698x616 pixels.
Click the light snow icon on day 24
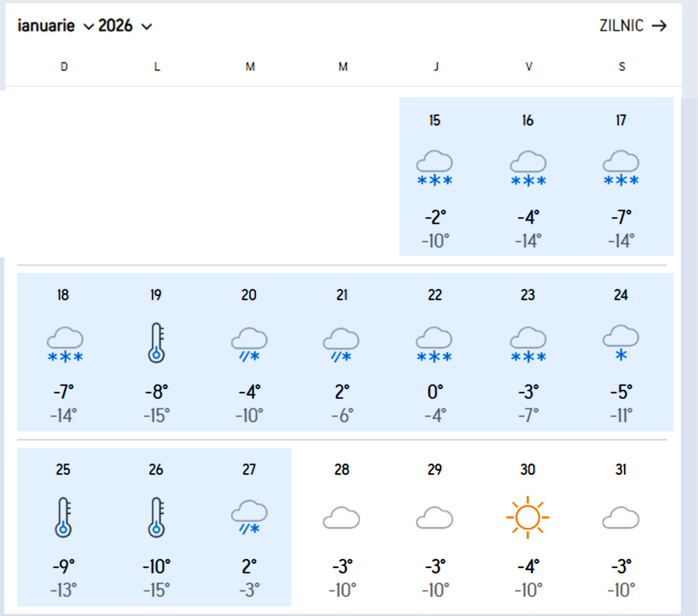click(621, 343)
